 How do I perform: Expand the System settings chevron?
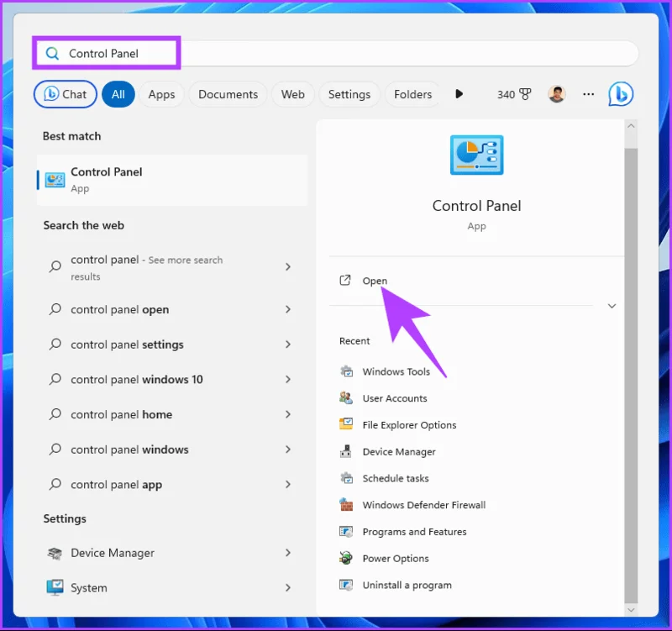click(x=288, y=587)
